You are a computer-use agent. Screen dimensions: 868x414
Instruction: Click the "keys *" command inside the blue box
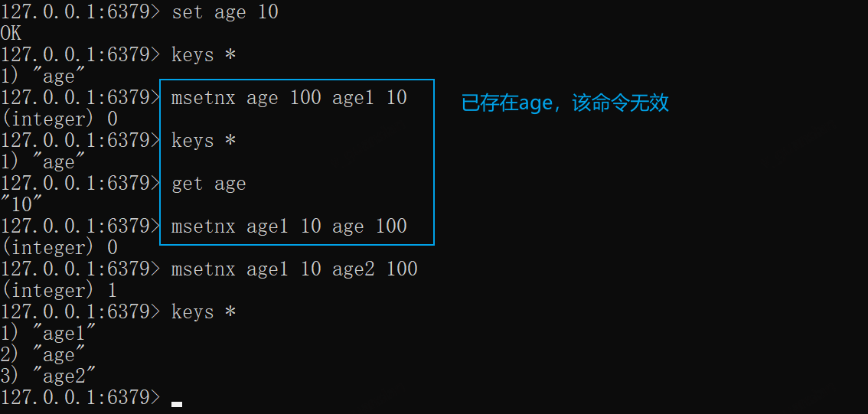click(x=203, y=141)
